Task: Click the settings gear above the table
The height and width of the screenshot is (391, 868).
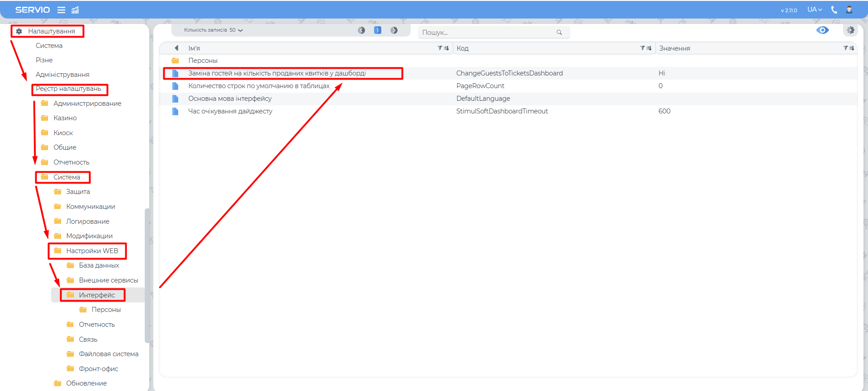Action: pos(850,30)
